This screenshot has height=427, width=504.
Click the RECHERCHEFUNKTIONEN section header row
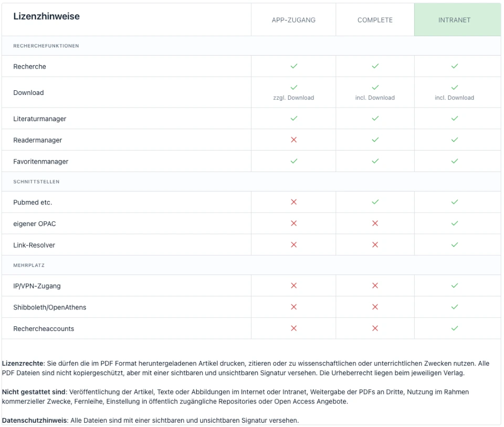click(46, 46)
